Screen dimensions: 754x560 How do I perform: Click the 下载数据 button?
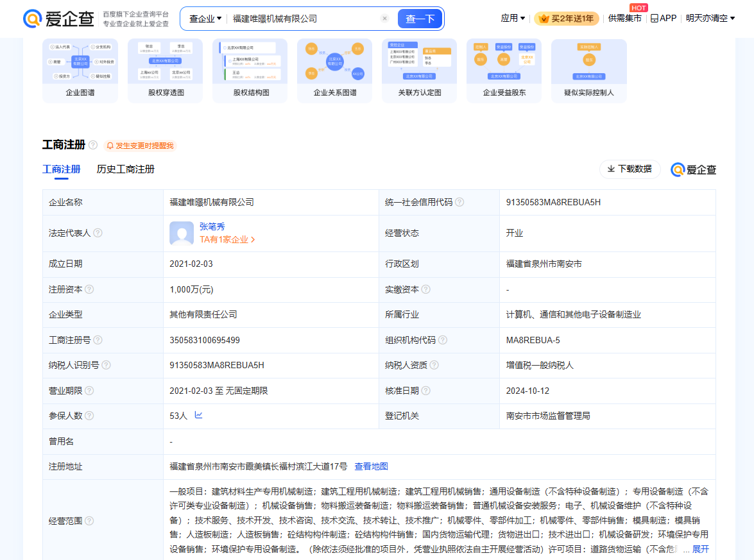click(x=630, y=169)
